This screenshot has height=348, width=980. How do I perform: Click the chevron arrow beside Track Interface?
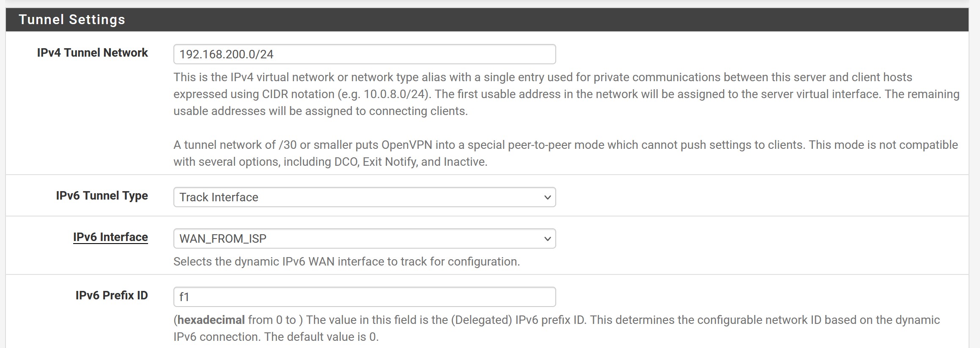tap(547, 197)
